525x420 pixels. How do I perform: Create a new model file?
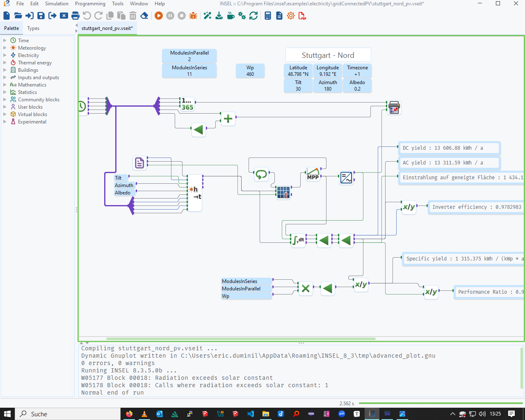click(7, 16)
